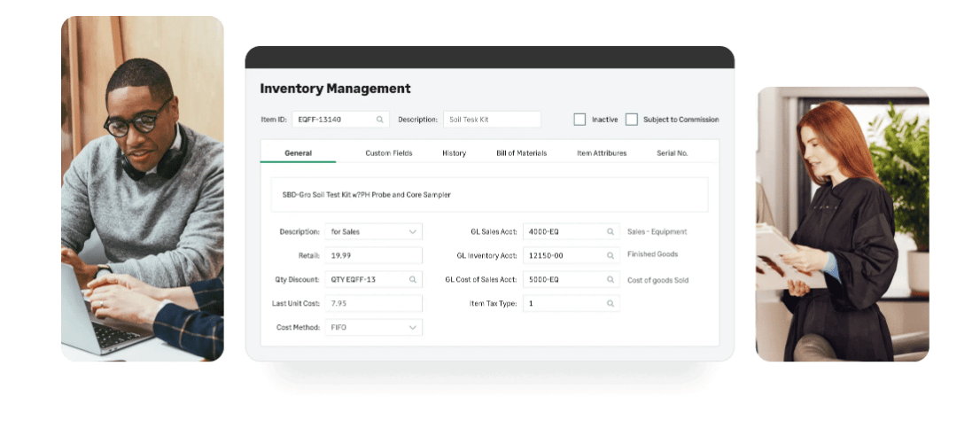Screen dimensions: 980x428
Task: Click the Retail field showing 19.99
Action: point(373,255)
